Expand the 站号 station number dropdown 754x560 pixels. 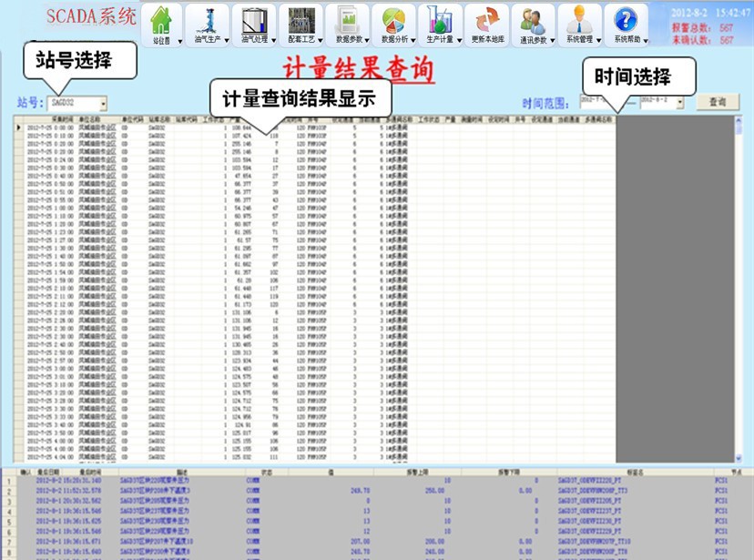[103, 104]
